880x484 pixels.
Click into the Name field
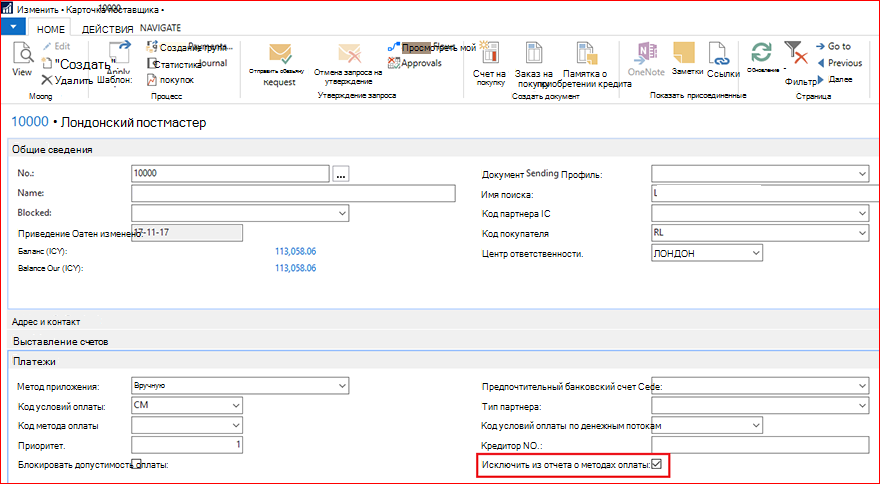tap(293, 193)
